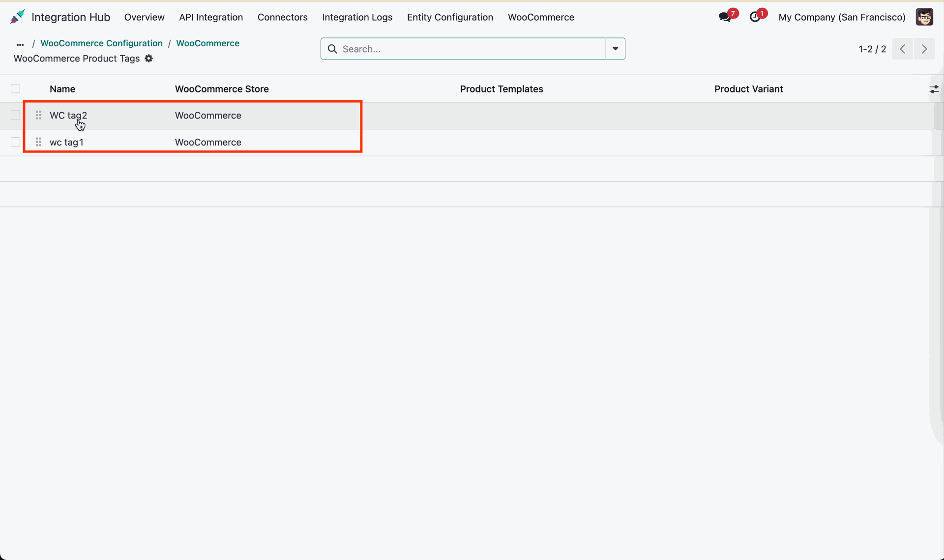
Task: Open the API Integration menu
Action: point(211,17)
